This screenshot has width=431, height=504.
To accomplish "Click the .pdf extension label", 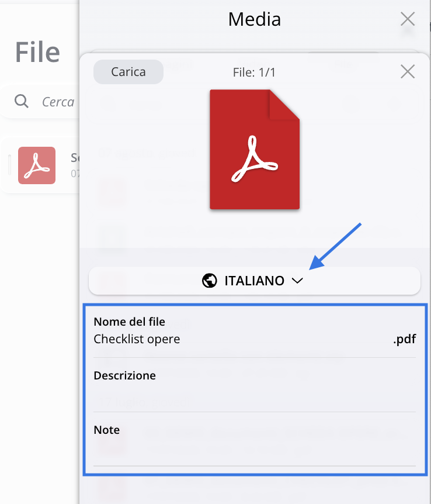I will point(404,339).
